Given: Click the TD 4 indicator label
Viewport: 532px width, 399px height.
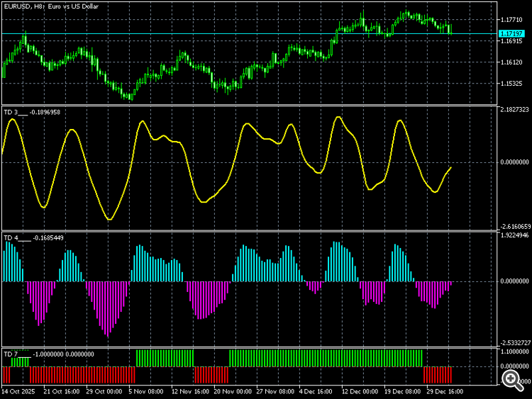Looking at the screenshot, I should click(x=33, y=238).
